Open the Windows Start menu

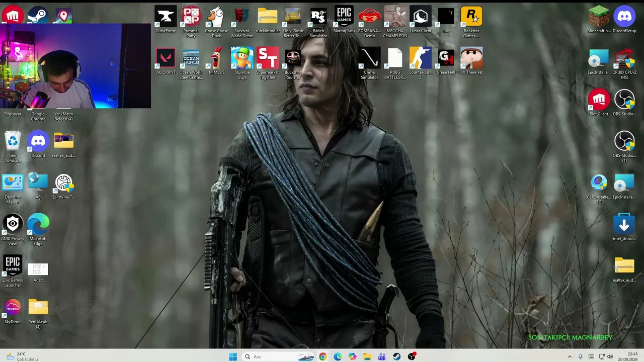[x=232, y=356]
